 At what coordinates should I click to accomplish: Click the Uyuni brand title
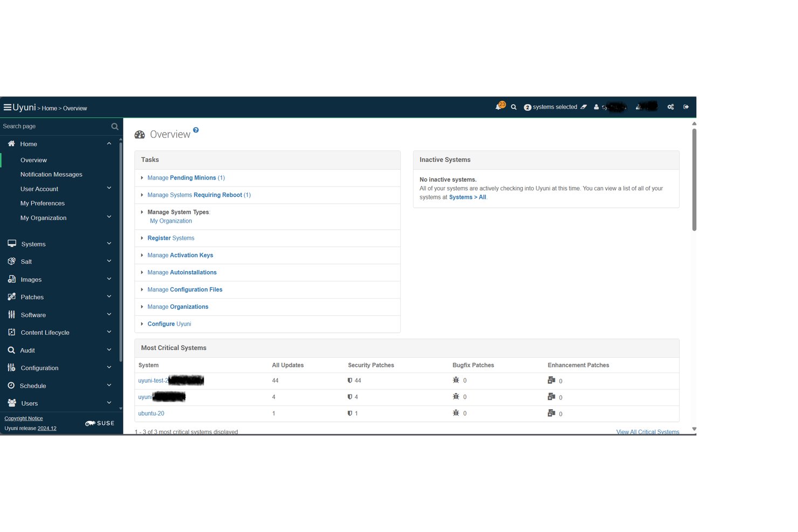click(x=24, y=107)
